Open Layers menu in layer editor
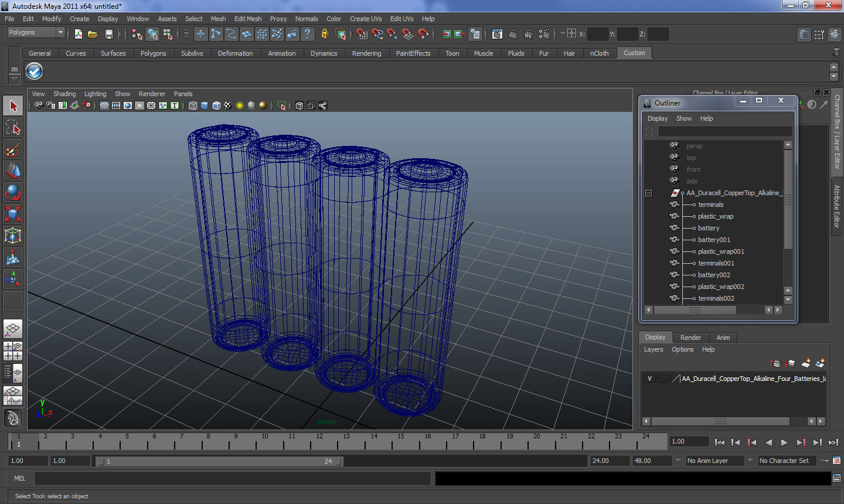Screen dimensions: 844x504 [654, 349]
